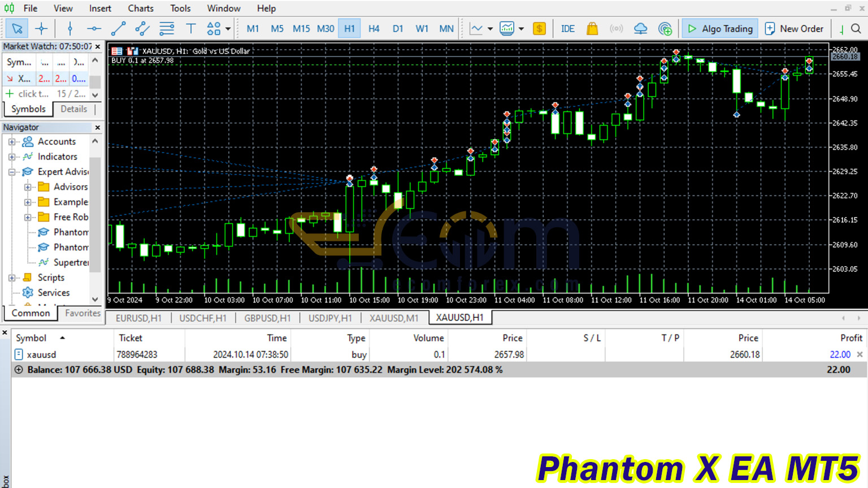Open the Market shopping bag icon
This screenshot has height=488, width=868.
click(x=592, y=28)
